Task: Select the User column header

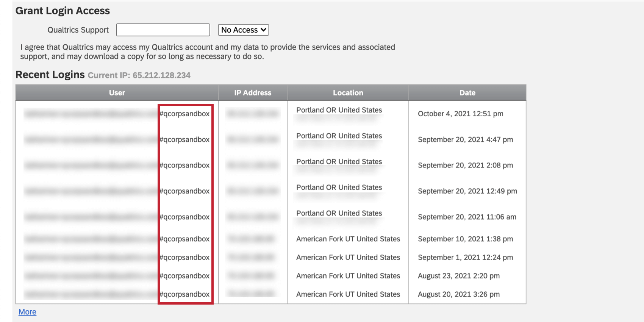Action: (x=117, y=92)
